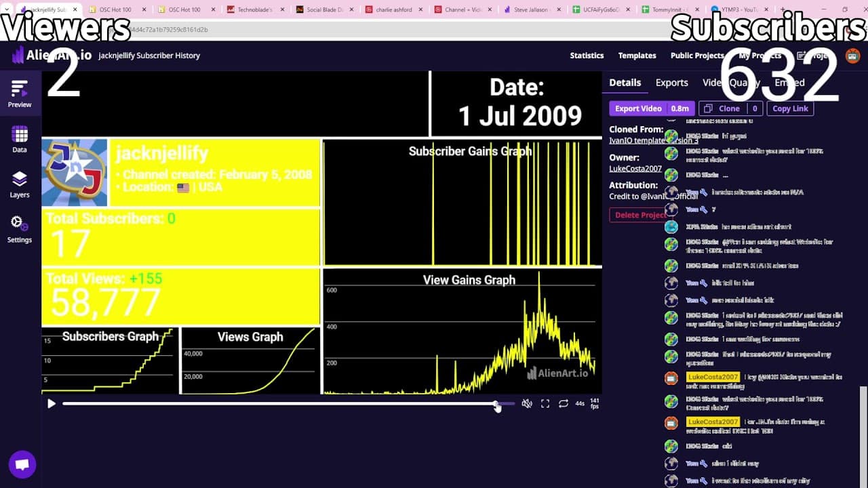The width and height of the screenshot is (868, 488).
Task: Open the Templates page
Action: 637,56
